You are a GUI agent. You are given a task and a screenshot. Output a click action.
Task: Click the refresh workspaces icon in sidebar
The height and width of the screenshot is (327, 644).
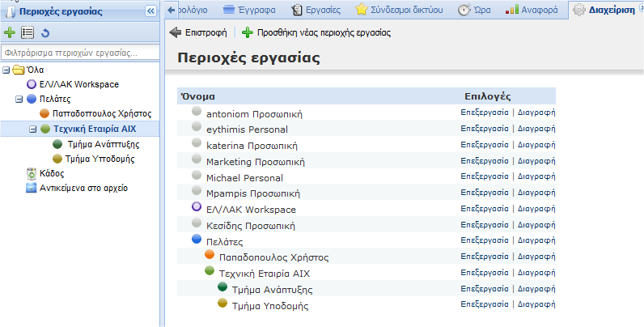[45, 32]
